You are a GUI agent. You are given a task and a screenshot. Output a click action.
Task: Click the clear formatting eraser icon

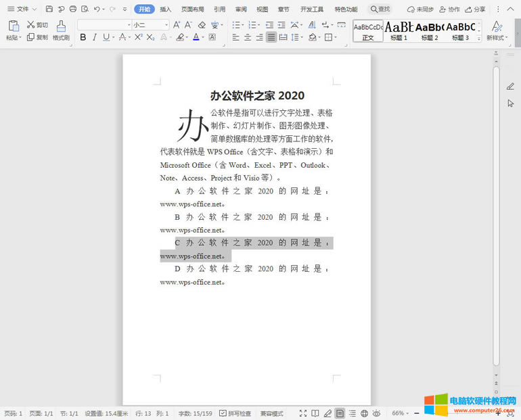202,24
